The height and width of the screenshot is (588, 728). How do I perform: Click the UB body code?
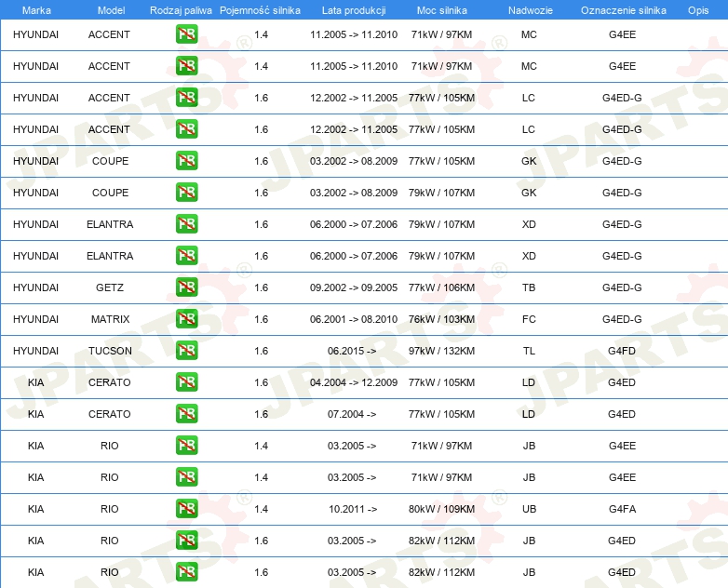pyautogui.click(x=529, y=509)
